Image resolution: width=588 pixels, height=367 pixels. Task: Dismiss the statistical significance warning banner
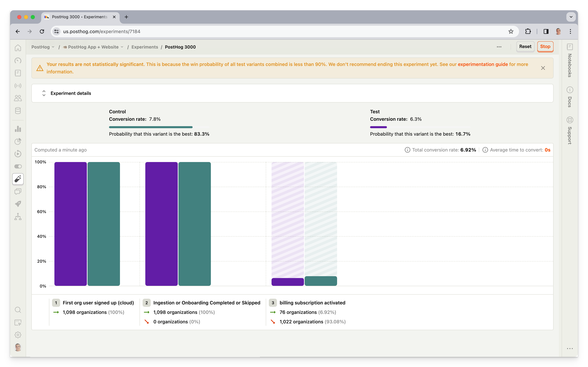click(x=543, y=68)
